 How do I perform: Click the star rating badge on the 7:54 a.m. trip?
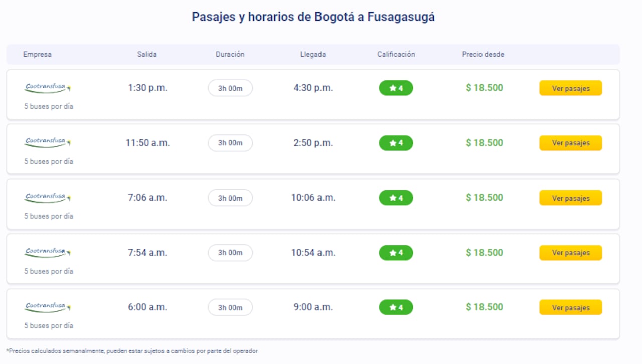pos(396,253)
